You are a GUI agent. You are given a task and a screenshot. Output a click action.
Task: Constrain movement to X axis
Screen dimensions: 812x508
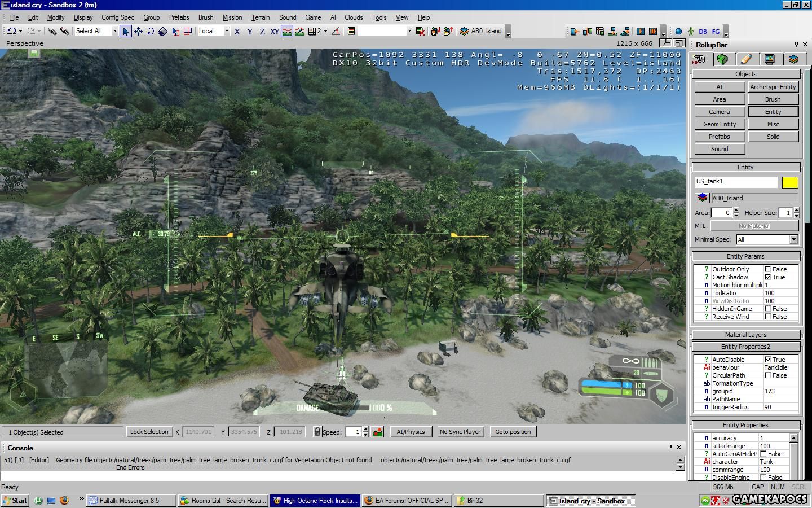pos(237,31)
